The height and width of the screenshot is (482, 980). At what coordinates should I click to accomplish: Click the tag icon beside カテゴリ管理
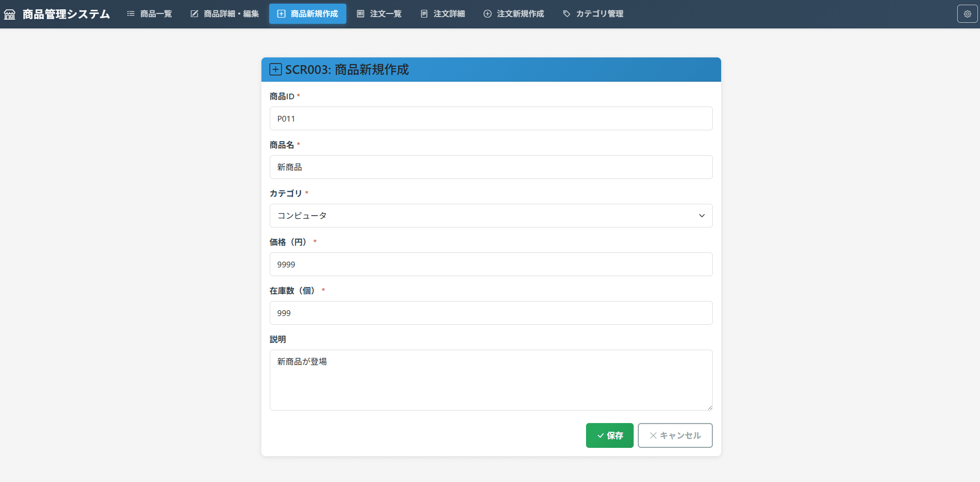tap(567, 14)
